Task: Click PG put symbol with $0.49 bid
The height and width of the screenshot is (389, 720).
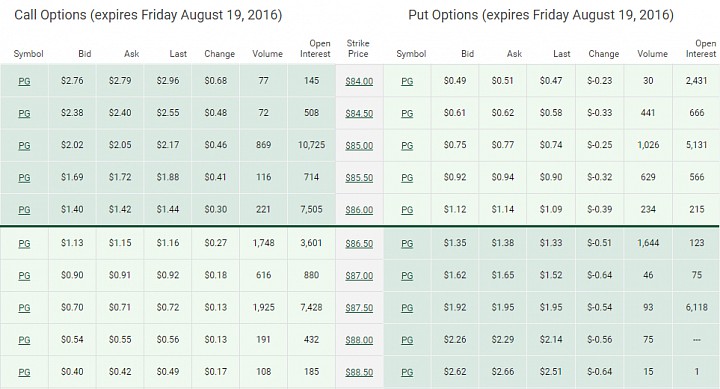Action: (x=407, y=81)
